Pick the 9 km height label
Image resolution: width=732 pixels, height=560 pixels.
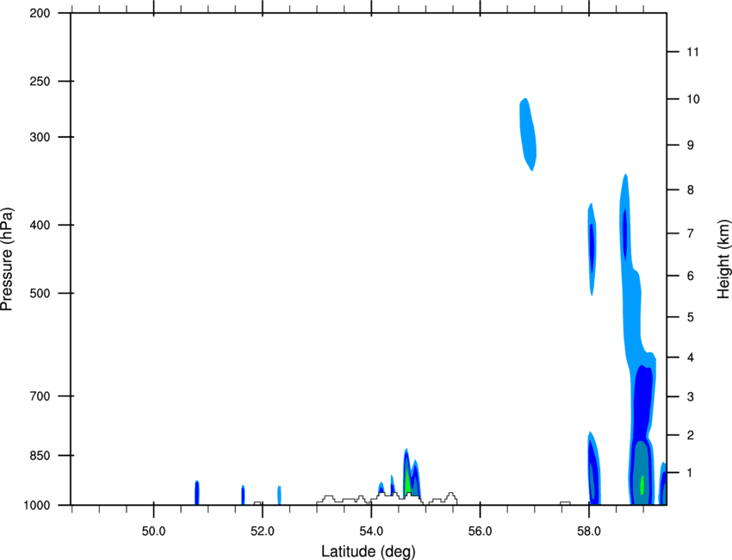click(x=691, y=146)
